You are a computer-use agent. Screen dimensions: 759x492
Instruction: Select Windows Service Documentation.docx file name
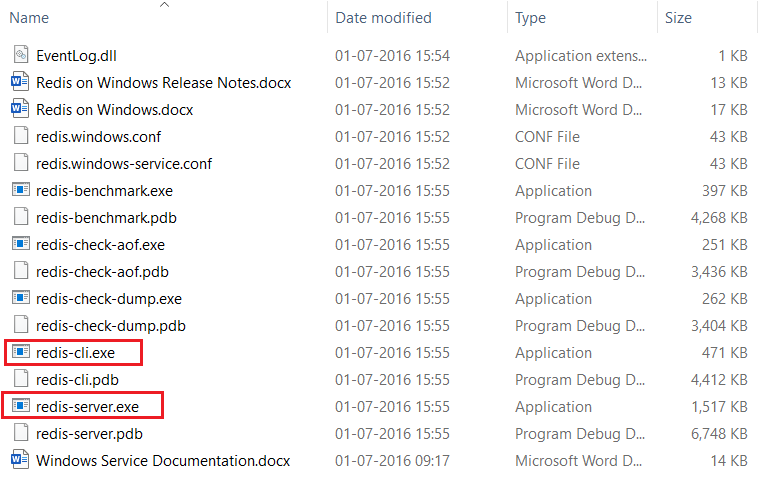tap(163, 461)
